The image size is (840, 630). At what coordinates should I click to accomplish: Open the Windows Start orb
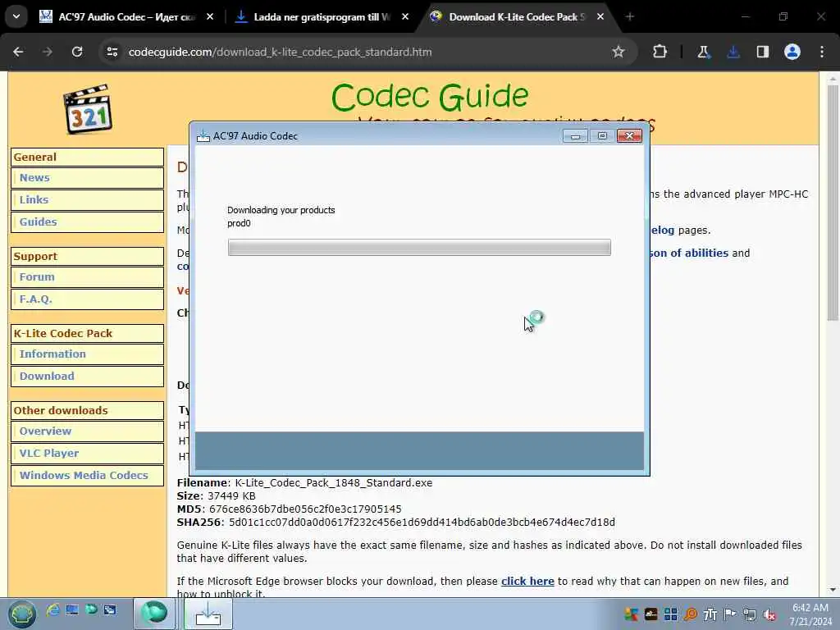21,614
